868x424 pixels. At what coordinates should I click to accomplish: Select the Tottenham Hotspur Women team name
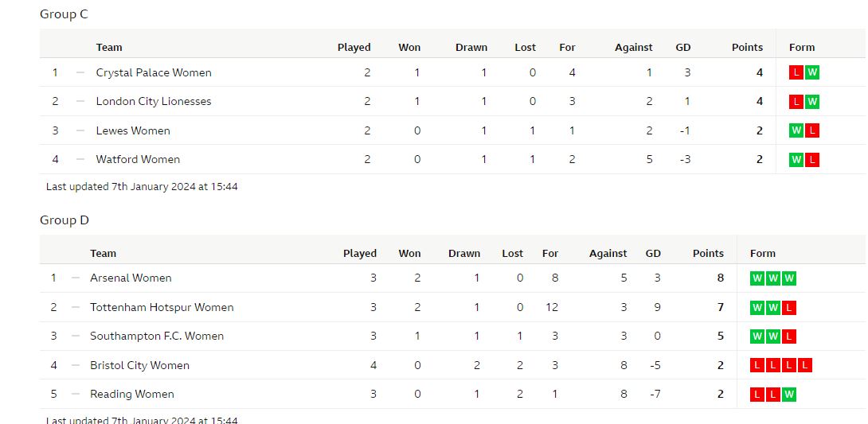click(162, 307)
